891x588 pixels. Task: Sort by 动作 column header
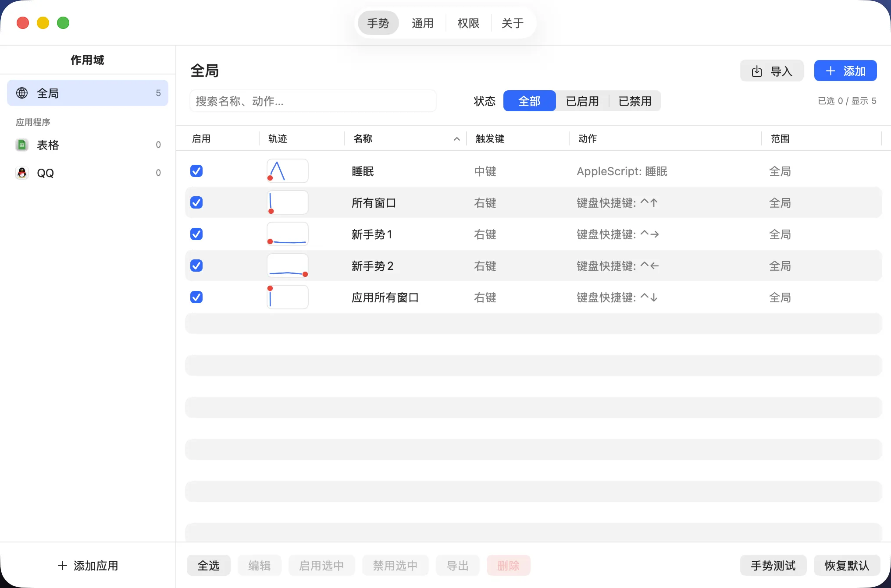(588, 139)
